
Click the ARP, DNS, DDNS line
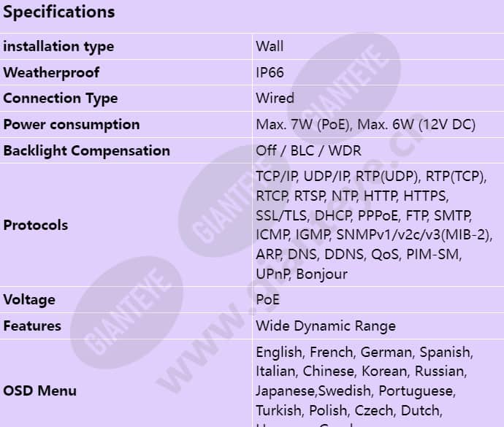tap(359, 255)
